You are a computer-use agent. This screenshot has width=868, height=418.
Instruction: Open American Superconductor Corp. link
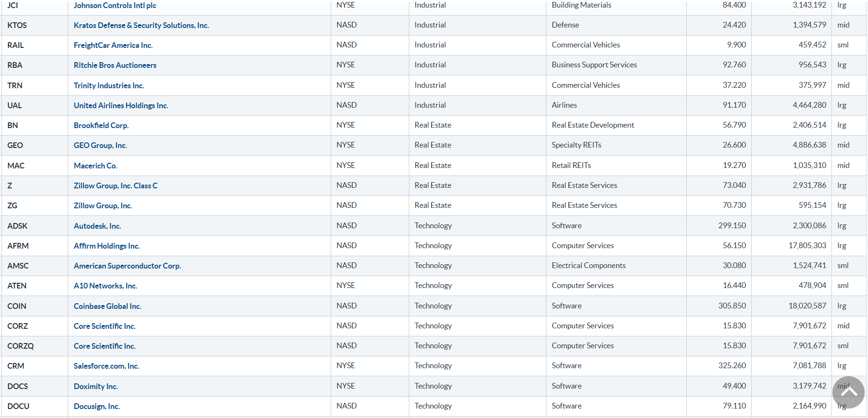[x=128, y=266]
